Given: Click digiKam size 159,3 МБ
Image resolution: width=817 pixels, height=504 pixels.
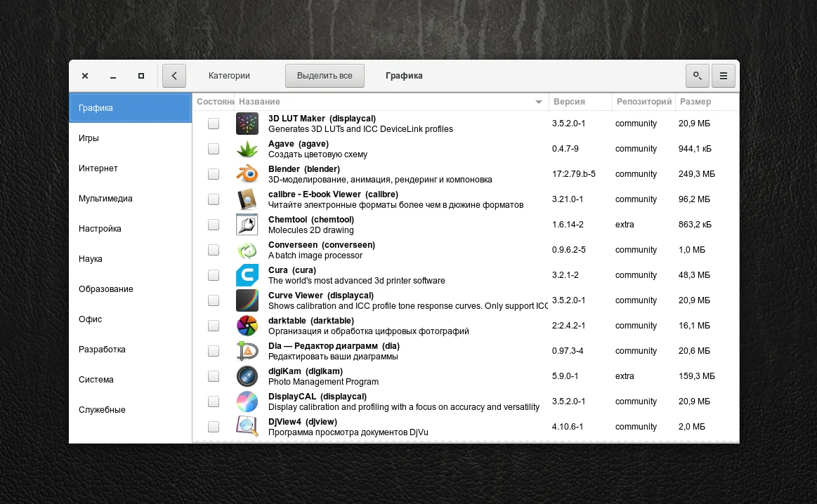Looking at the screenshot, I should coord(697,376).
